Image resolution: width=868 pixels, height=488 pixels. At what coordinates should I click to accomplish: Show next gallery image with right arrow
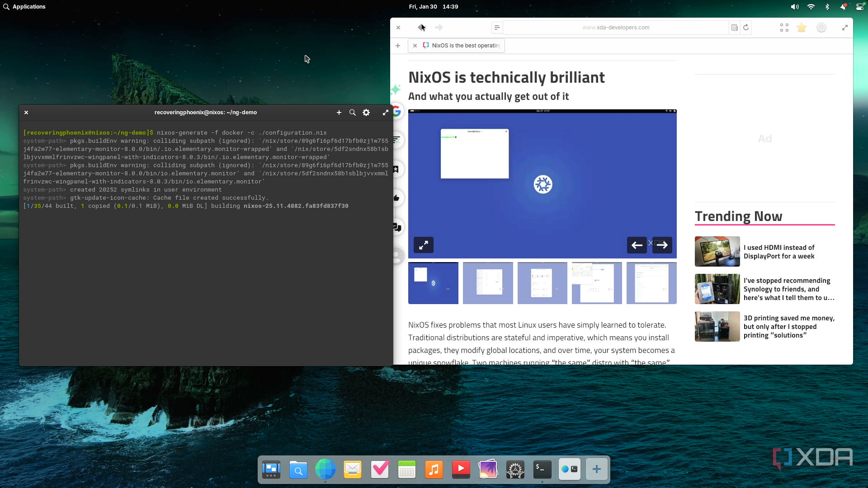662,245
